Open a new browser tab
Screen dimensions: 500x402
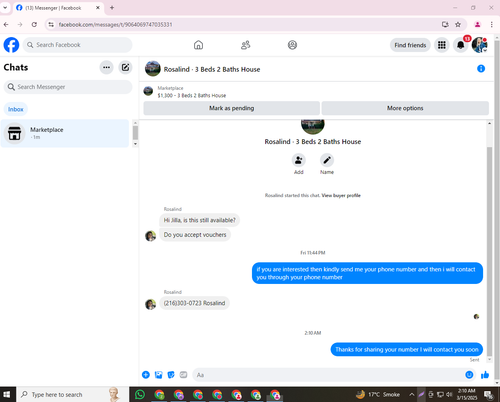[x=112, y=7]
